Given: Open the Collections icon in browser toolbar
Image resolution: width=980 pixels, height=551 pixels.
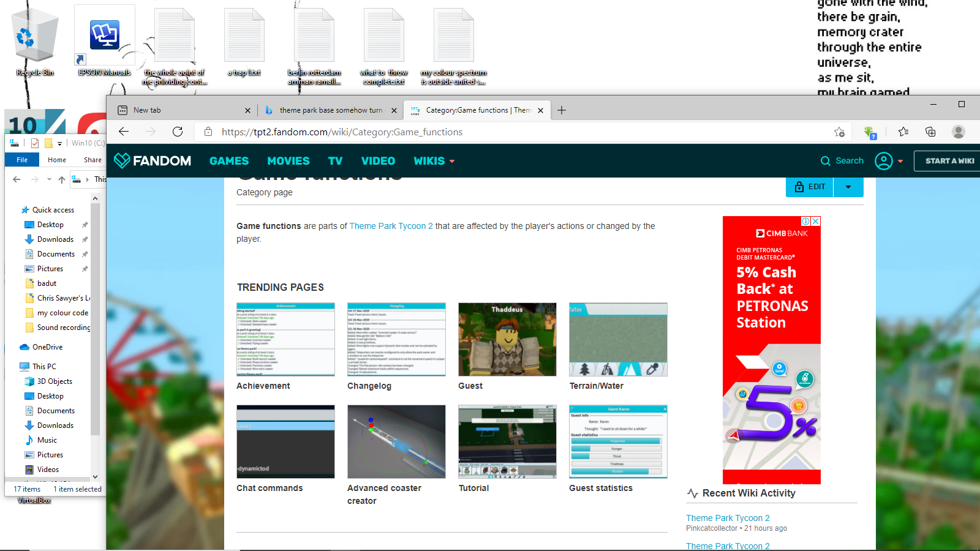Looking at the screenshot, I should tap(930, 132).
